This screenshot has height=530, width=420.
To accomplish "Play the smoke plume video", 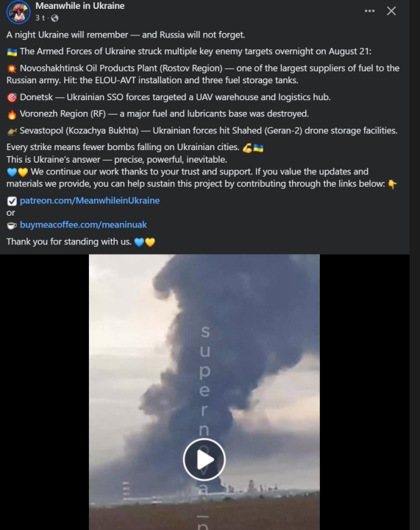I will click(x=204, y=459).
